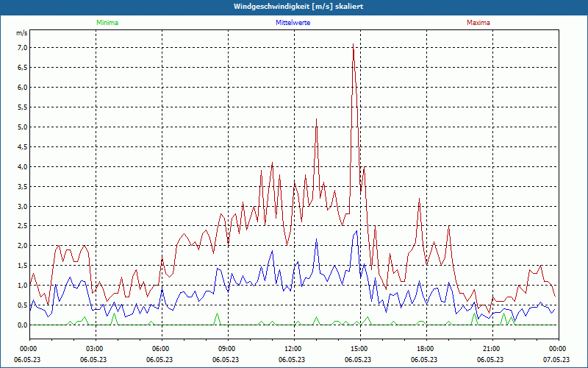
Task: Click the "2,5" y-axis tick label
Action: [x=23, y=226]
